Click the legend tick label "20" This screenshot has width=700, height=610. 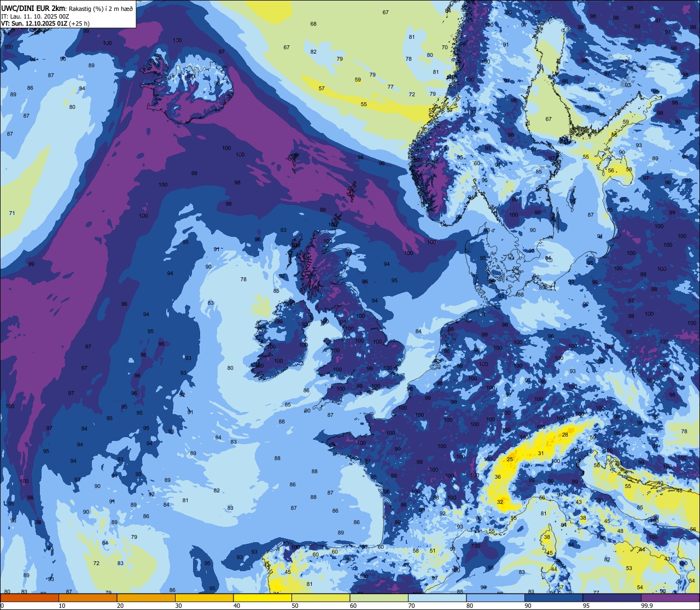120,606
